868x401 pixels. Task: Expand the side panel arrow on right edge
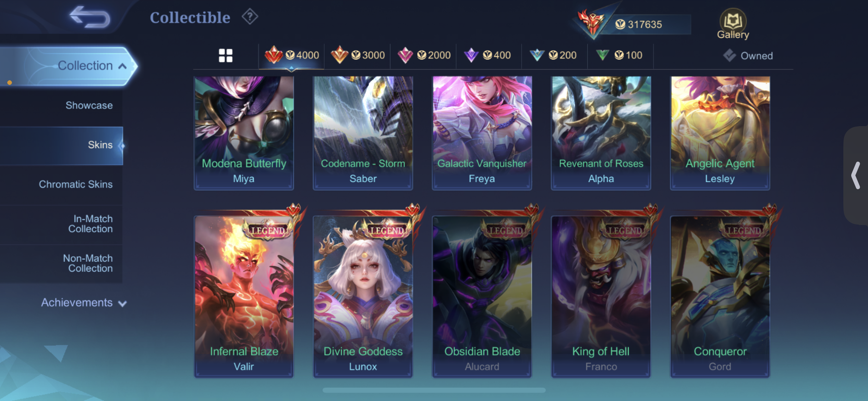coord(856,175)
